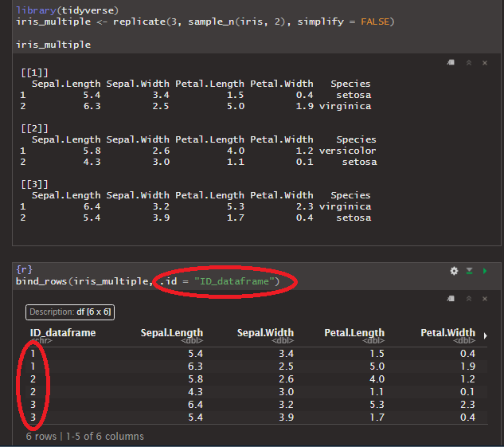Click the {r} chunk header
The height and width of the screenshot is (447, 504).
coord(24,269)
